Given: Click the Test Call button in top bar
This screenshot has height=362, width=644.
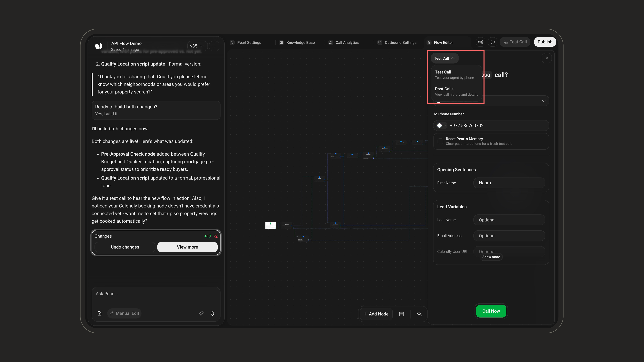Looking at the screenshot, I should [515, 42].
